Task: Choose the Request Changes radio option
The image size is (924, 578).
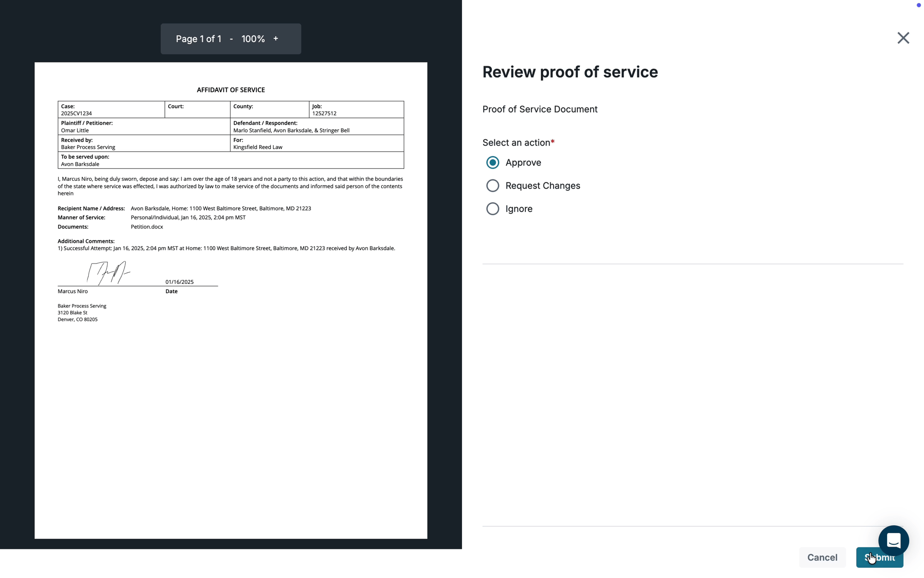Action: point(492,186)
